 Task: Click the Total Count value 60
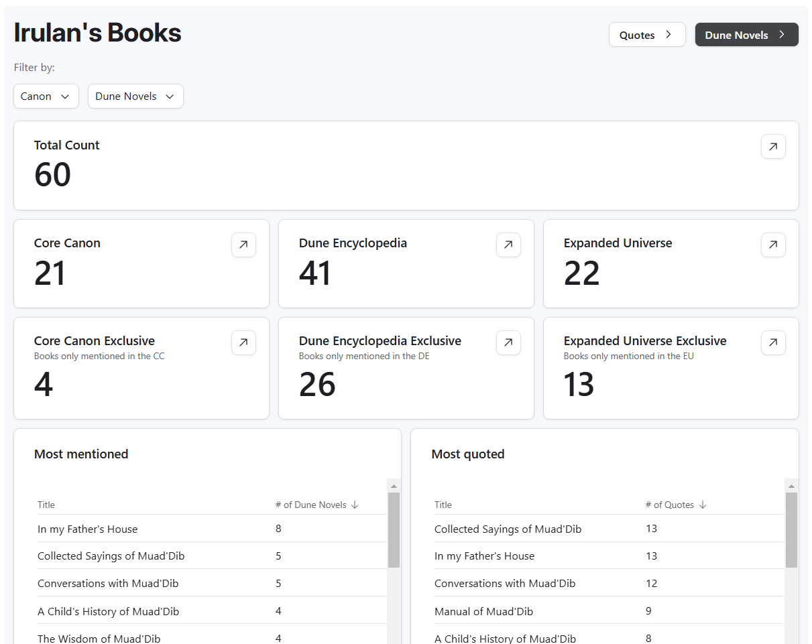[x=52, y=175]
